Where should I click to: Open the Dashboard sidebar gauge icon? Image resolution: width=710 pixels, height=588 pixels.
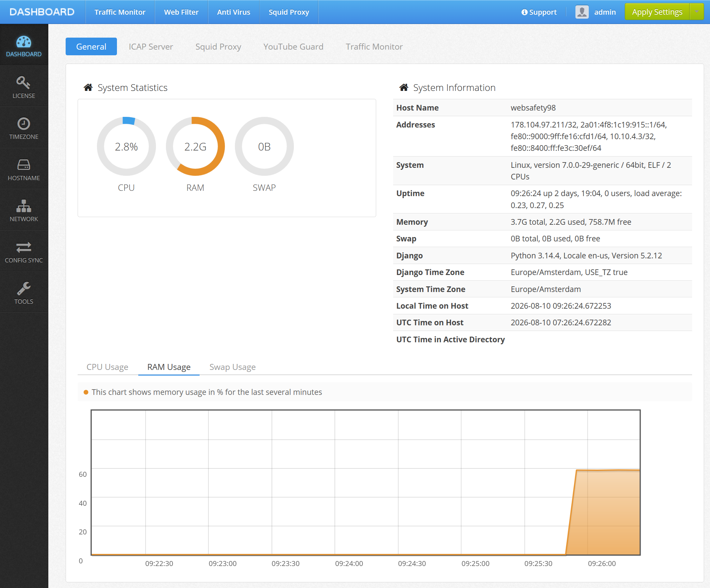(24, 42)
